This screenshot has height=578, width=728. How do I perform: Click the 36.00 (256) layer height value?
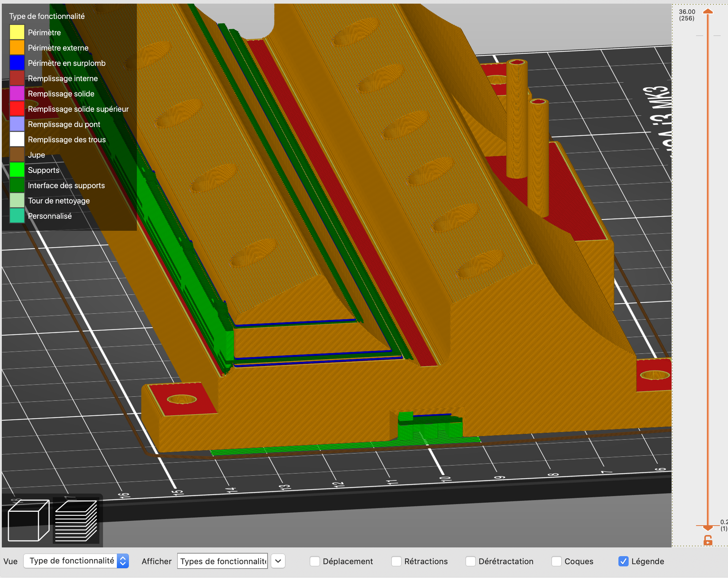pyautogui.click(x=687, y=15)
